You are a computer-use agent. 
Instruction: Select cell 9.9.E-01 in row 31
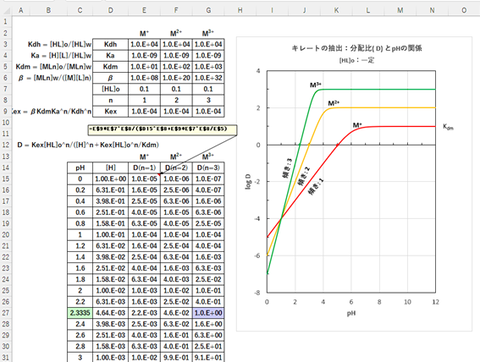[x=176, y=357]
